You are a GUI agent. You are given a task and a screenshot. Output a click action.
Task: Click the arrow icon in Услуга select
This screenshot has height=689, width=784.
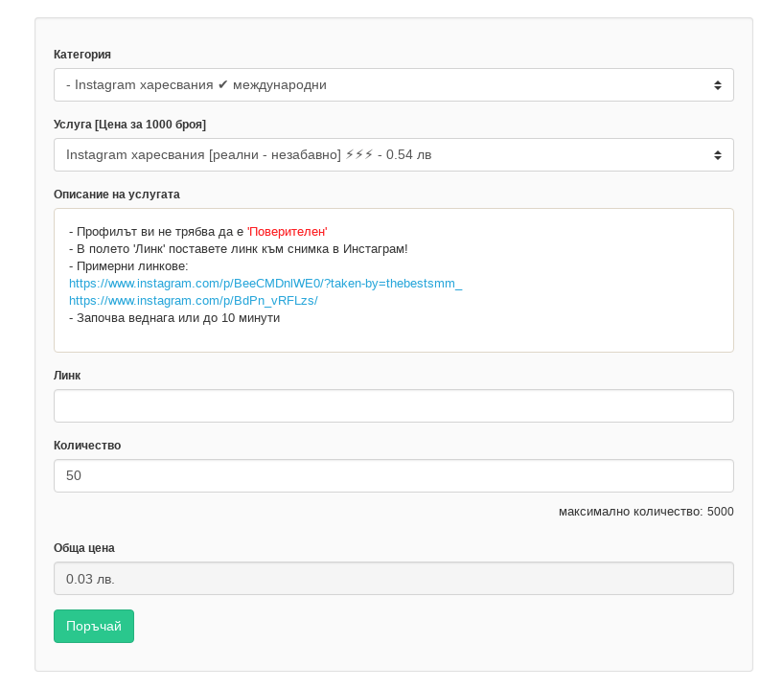click(717, 155)
